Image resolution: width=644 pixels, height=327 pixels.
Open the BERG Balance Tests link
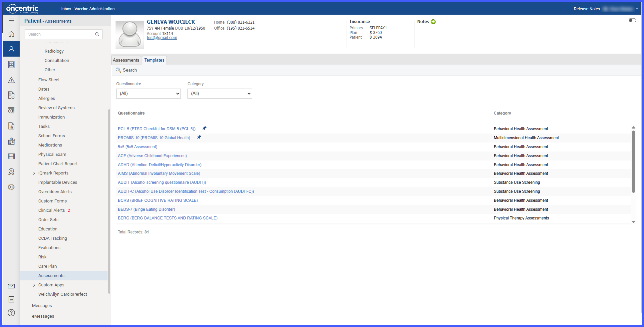167,218
